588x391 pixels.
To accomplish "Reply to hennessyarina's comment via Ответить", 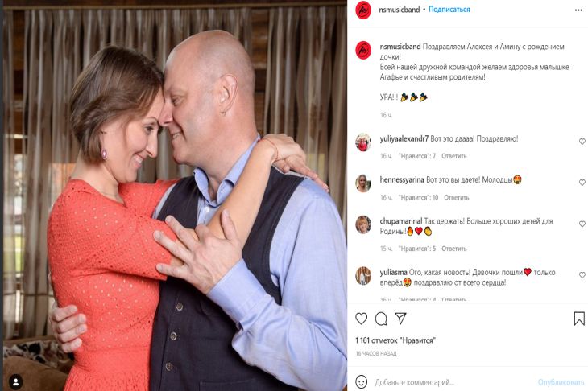I will pos(456,197).
